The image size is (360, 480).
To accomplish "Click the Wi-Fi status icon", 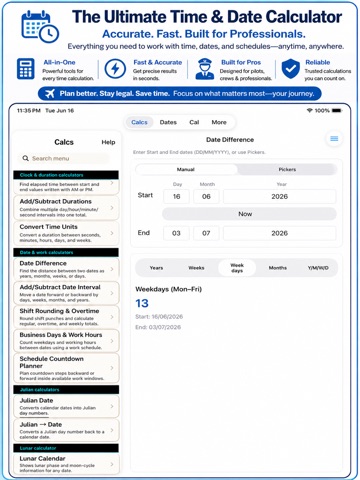I will coord(309,110).
